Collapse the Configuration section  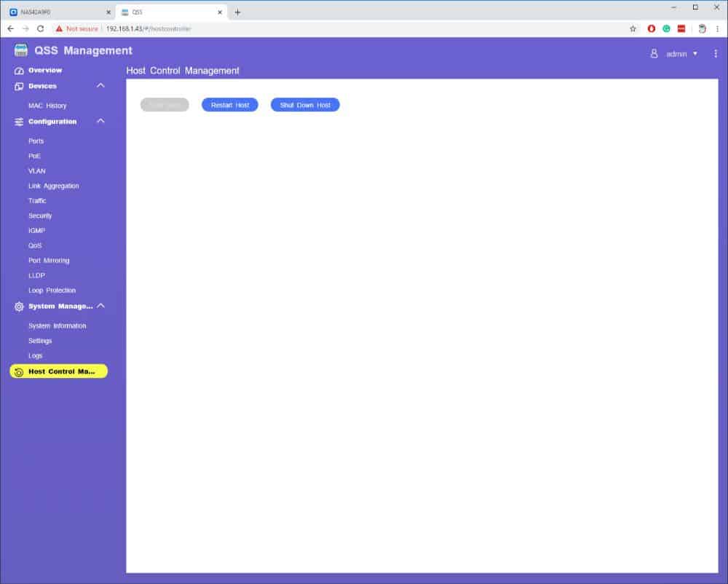pyautogui.click(x=100, y=122)
